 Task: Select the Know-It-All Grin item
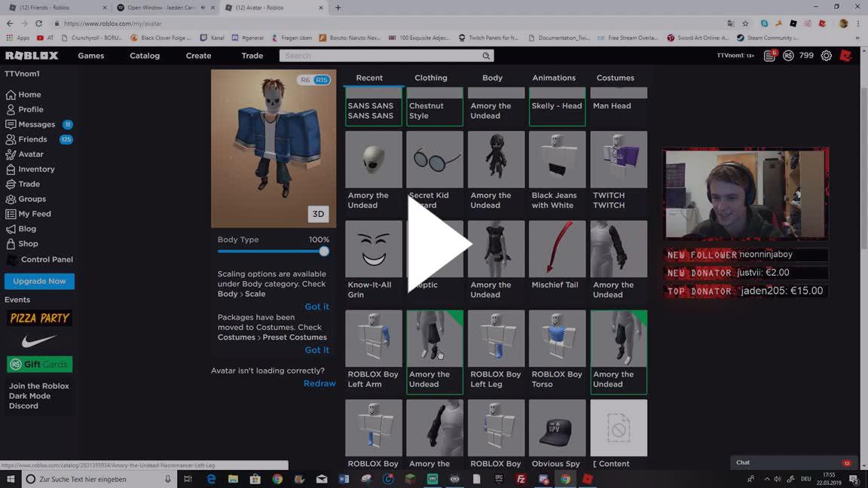[374, 260]
